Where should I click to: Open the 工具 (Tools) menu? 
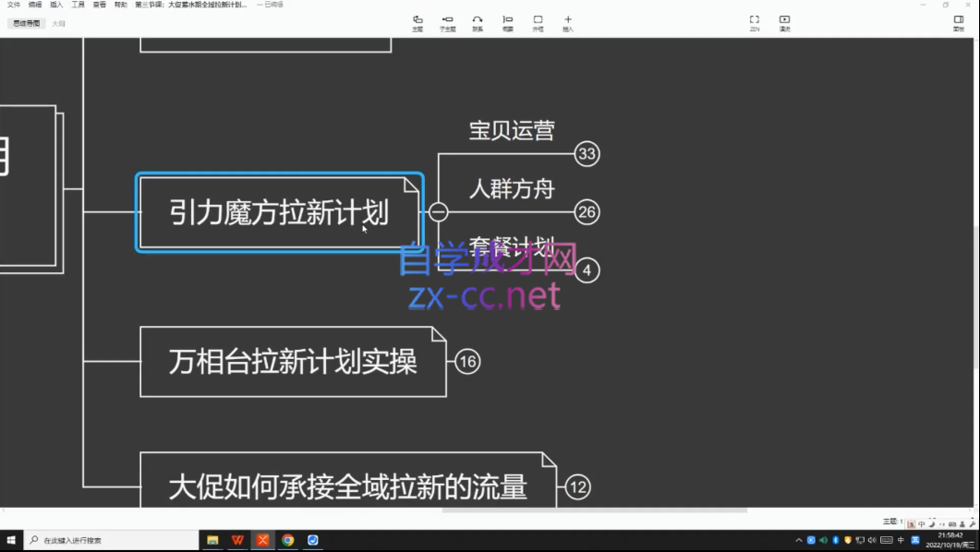click(78, 5)
